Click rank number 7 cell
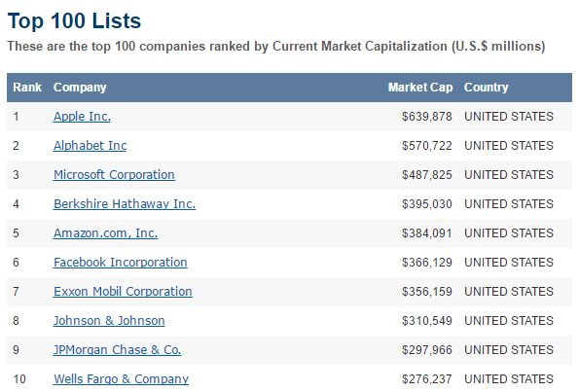The height and width of the screenshot is (392, 579). click(x=16, y=292)
